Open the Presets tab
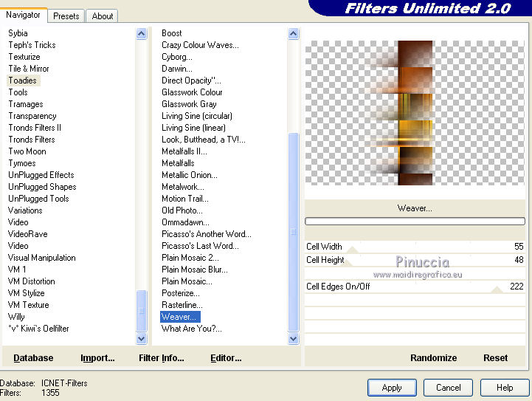Viewport: 532px width, 401px height. 66,16
